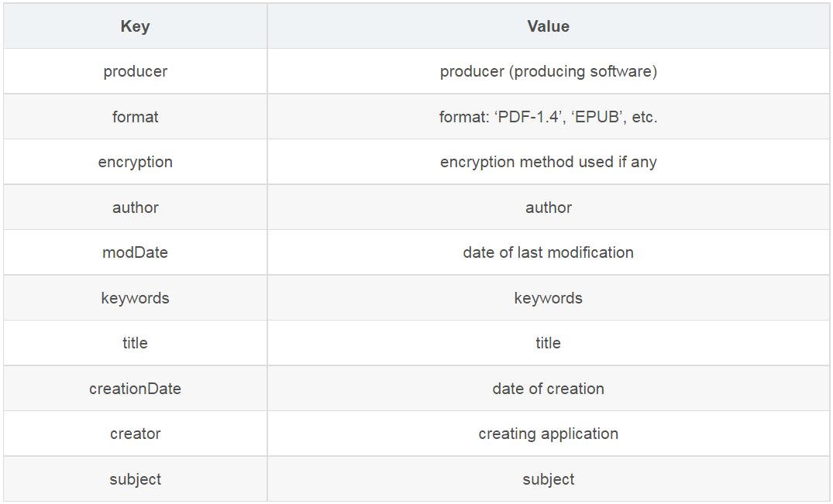Screen dimensions: 833x504
Task: Click the encryption method used if any text
Action: (548, 162)
